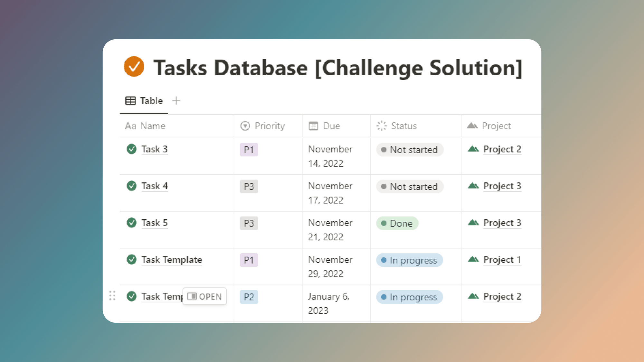Viewport: 644px width, 362px height.
Task: Click the mountain icon in the Project header
Action: 472,126
